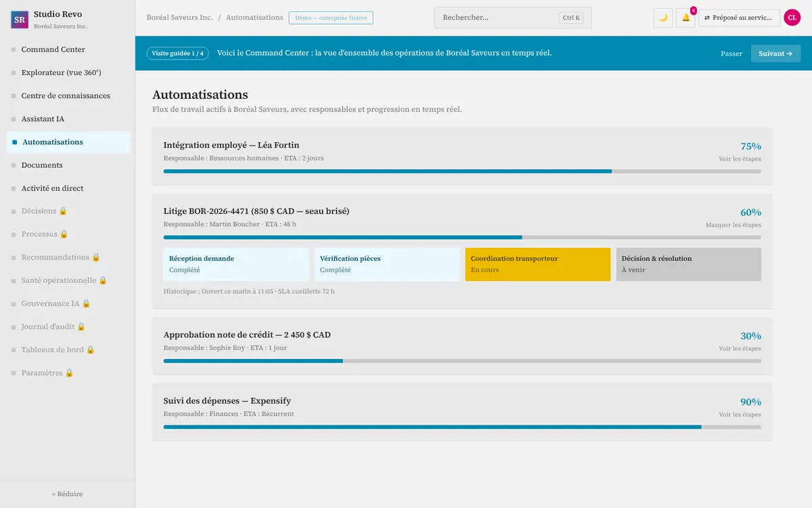This screenshot has width=812, height=508.
Task: Select the Décision & résolution step
Action: click(x=689, y=264)
